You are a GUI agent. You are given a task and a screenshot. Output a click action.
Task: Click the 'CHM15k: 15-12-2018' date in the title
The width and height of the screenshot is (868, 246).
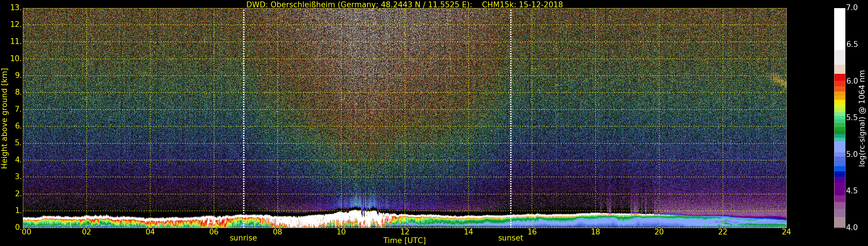pyautogui.click(x=522, y=4)
